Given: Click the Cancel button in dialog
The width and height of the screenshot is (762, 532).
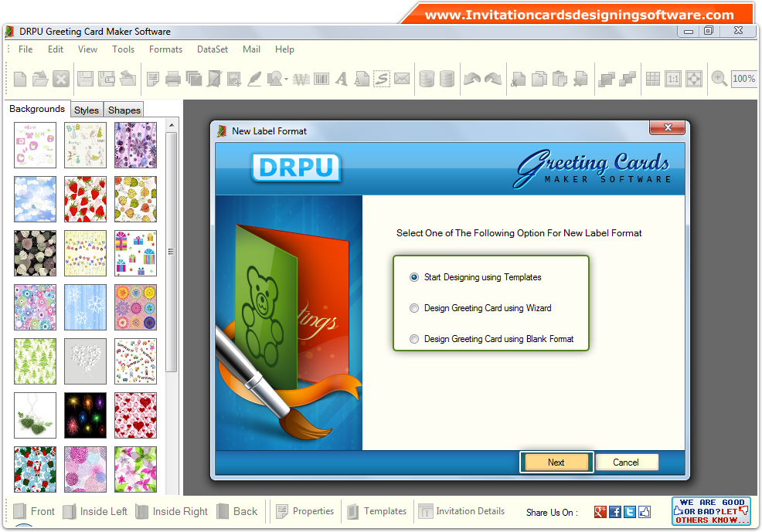Looking at the screenshot, I should click(x=626, y=462).
